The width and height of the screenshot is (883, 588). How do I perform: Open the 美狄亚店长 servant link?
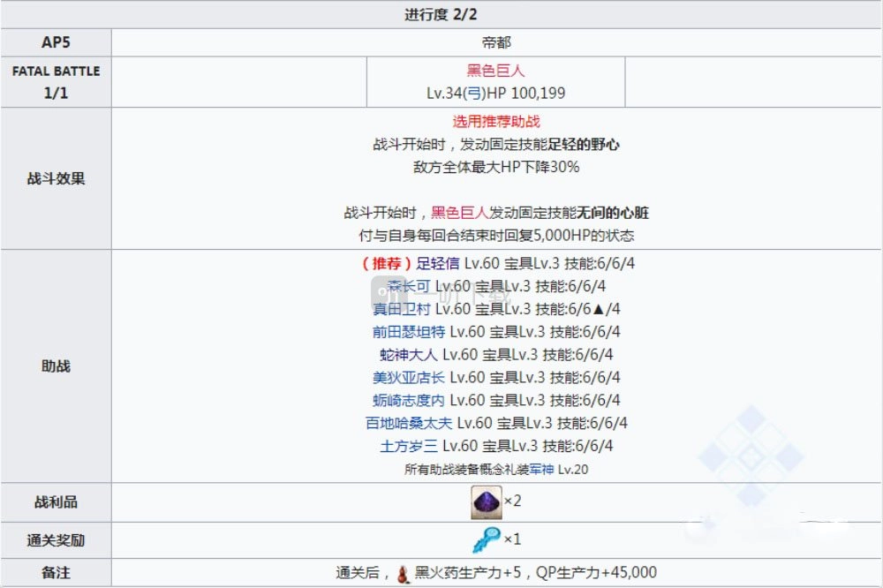point(409,378)
